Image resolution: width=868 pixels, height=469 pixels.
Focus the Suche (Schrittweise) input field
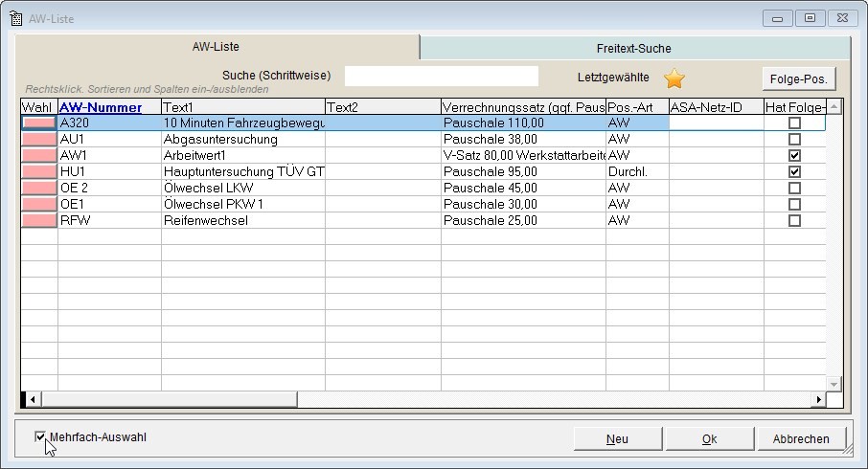(442, 77)
